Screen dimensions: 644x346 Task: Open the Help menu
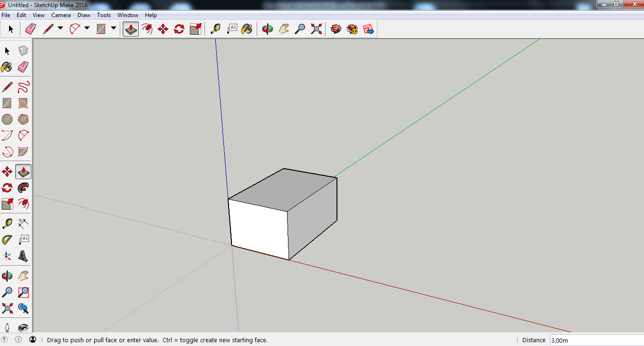151,15
